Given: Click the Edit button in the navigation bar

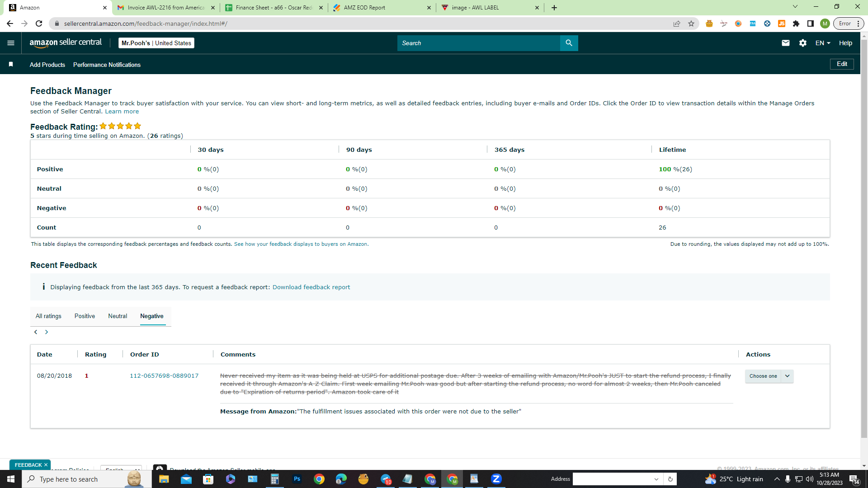Looking at the screenshot, I should tap(842, 64).
